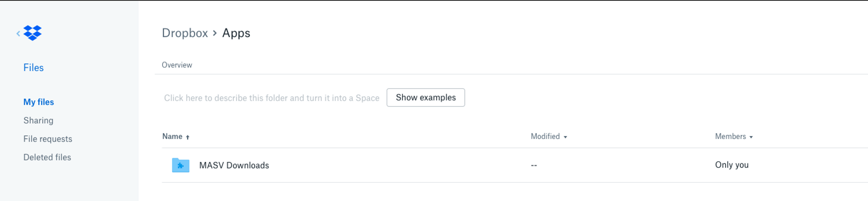The width and height of the screenshot is (868, 201).
Task: View Deleted files in the sidebar
Action: click(47, 157)
